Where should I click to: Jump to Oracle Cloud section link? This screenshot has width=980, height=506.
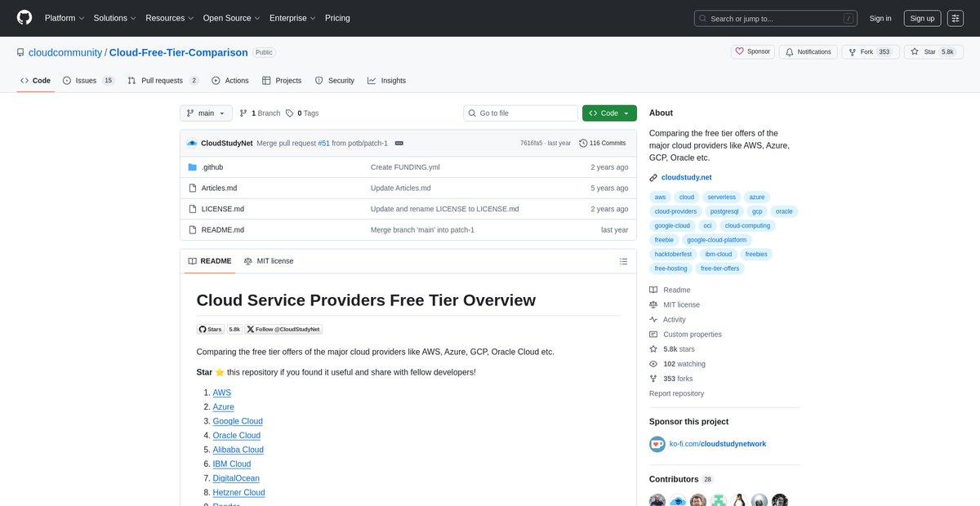coord(237,436)
